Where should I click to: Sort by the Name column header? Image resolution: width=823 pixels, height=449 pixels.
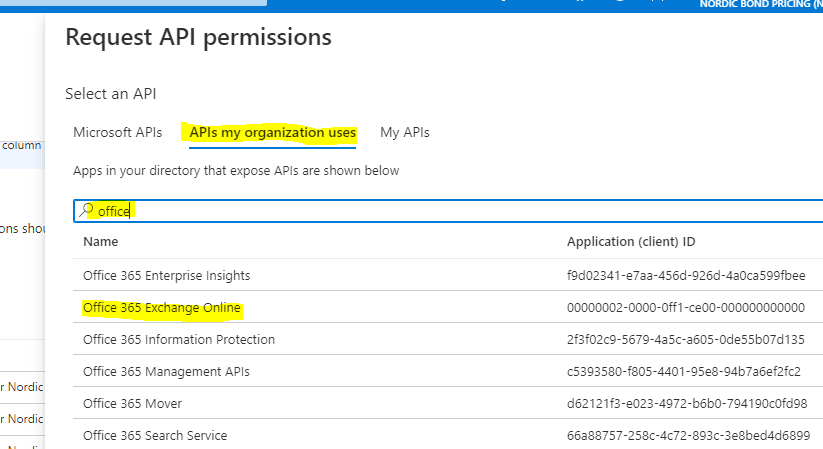(101, 242)
